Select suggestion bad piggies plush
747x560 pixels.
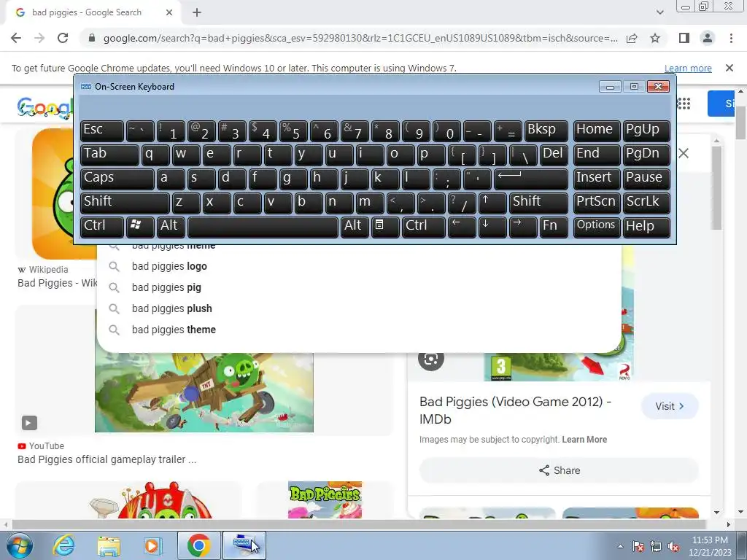(171, 308)
